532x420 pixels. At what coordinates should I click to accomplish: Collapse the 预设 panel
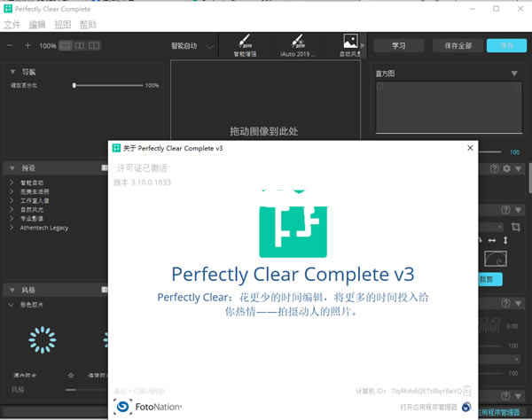(x=12, y=168)
